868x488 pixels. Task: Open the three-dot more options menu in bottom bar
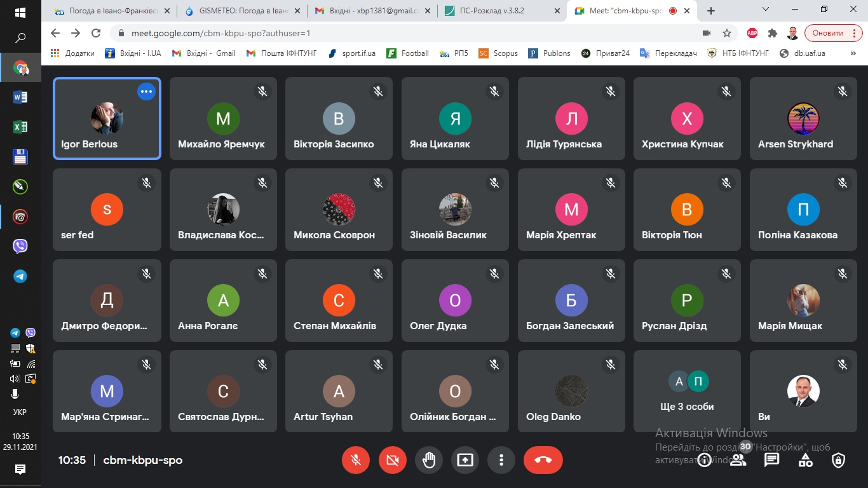(x=501, y=460)
